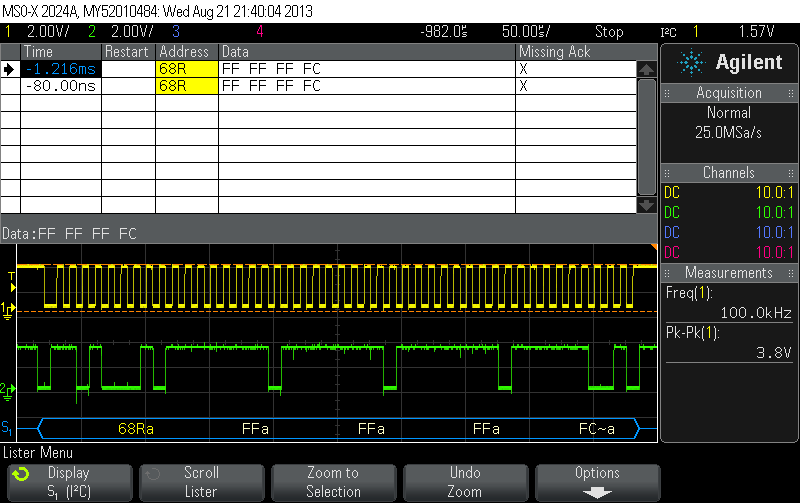Click the first 68R address cell
The image size is (800, 503).
(x=187, y=69)
